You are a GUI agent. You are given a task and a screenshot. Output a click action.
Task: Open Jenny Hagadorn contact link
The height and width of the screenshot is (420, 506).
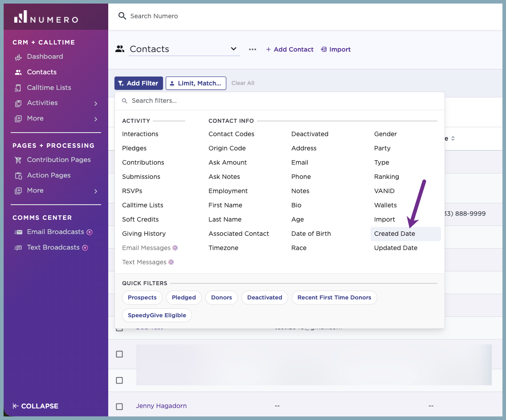[x=161, y=406]
